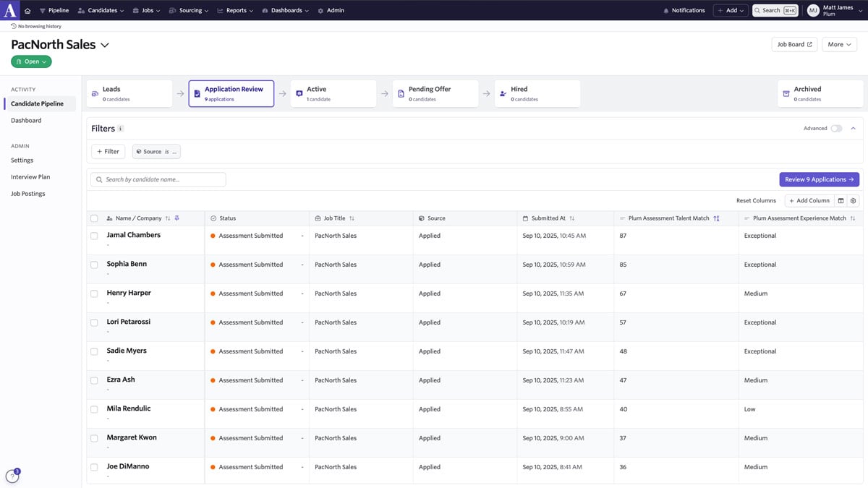Sort by Submitted At arrows
The width and height of the screenshot is (868, 488).
pos(571,218)
